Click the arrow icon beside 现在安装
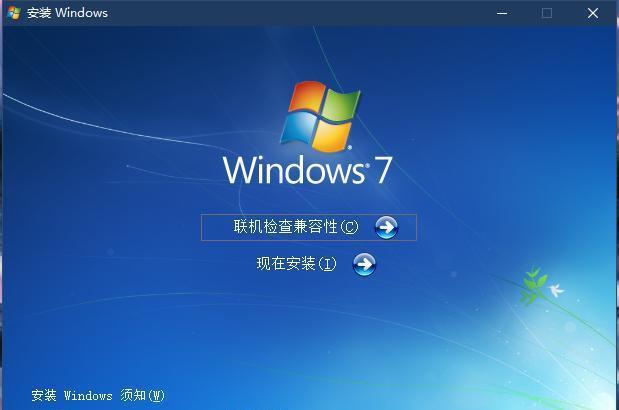Image resolution: width=619 pixels, height=410 pixels. point(364,264)
